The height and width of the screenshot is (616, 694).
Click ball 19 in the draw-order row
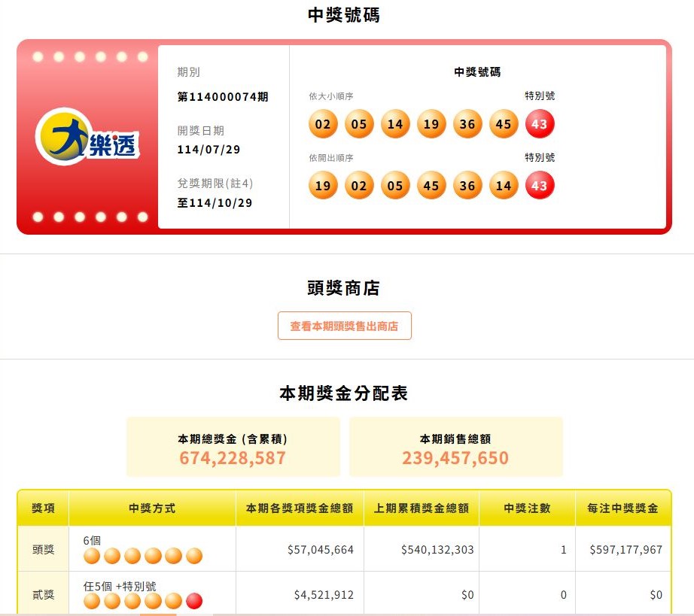click(x=323, y=185)
